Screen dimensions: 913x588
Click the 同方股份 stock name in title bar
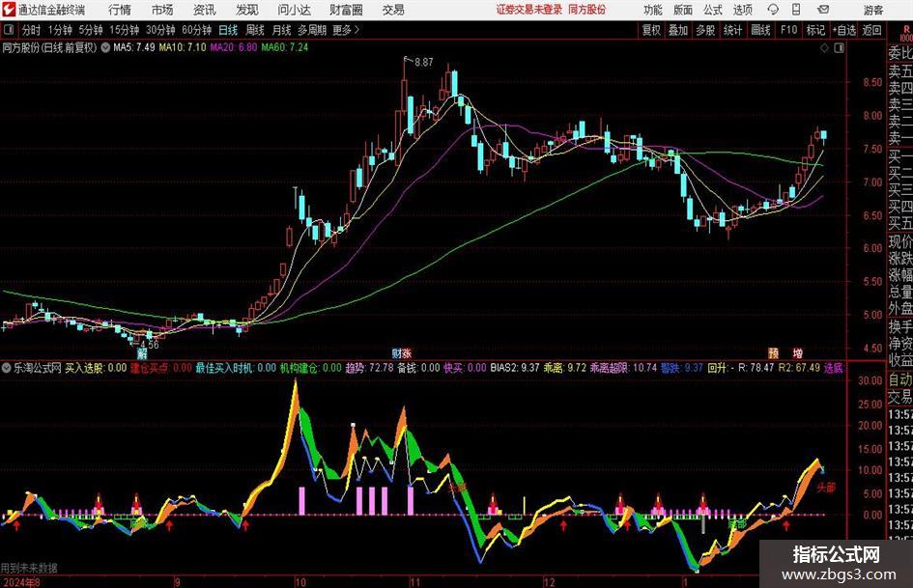587,10
